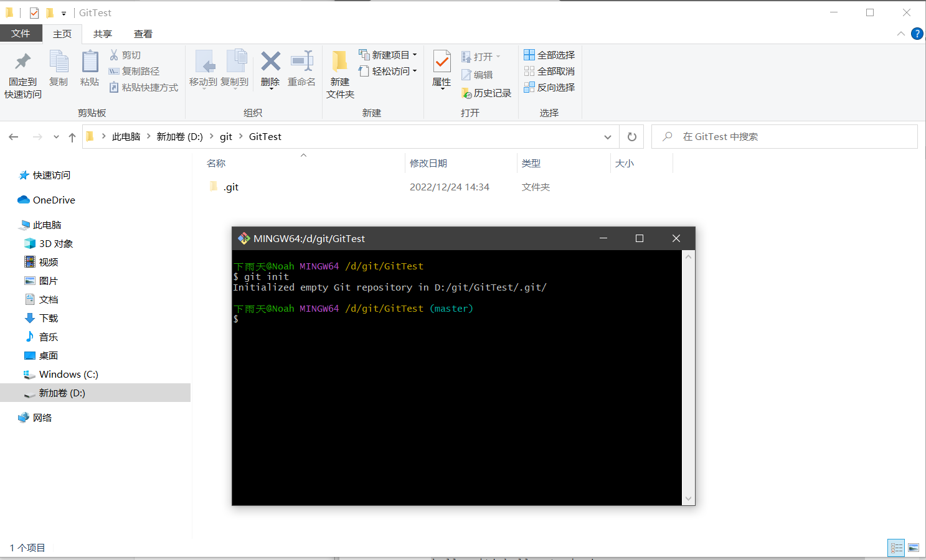Navigate back in Explorer
This screenshot has width=926, height=560.
(x=14, y=137)
